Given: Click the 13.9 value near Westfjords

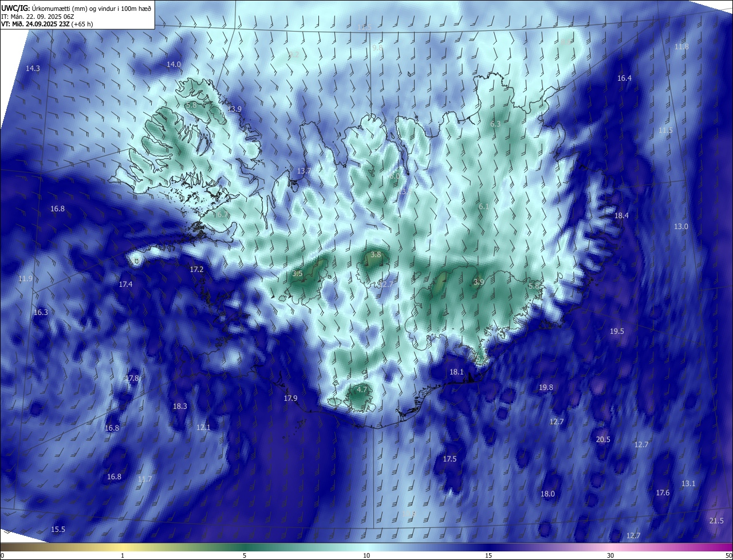Looking at the screenshot, I should point(234,109).
